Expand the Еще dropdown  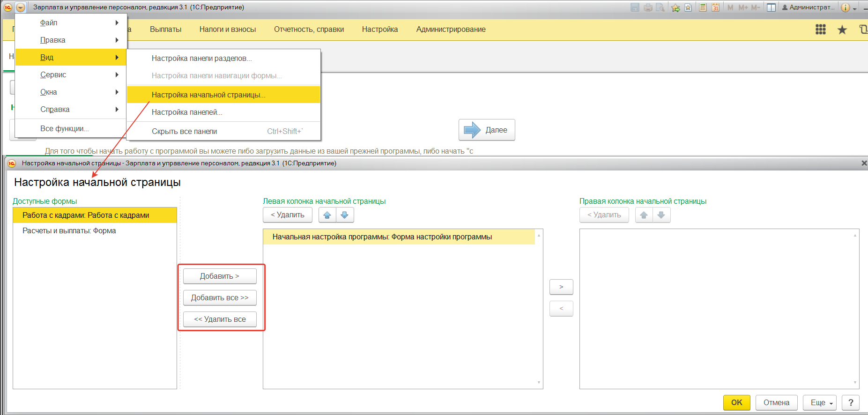point(820,402)
